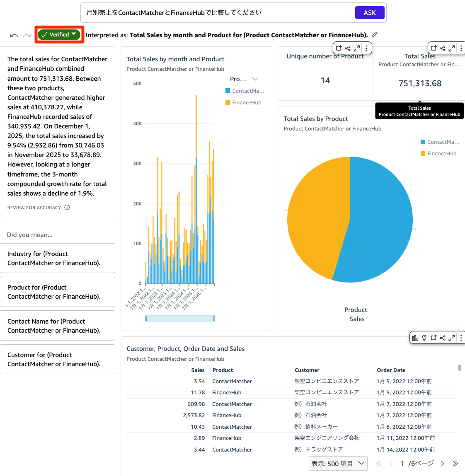Maximize the Total Sales visual
This screenshot has height=476, width=465.
pyautogui.click(x=451, y=48)
